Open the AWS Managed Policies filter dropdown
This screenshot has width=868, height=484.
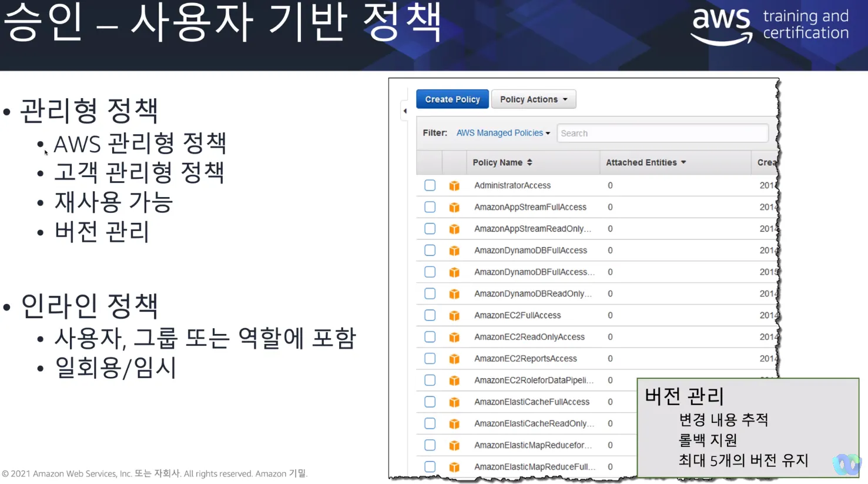503,133
